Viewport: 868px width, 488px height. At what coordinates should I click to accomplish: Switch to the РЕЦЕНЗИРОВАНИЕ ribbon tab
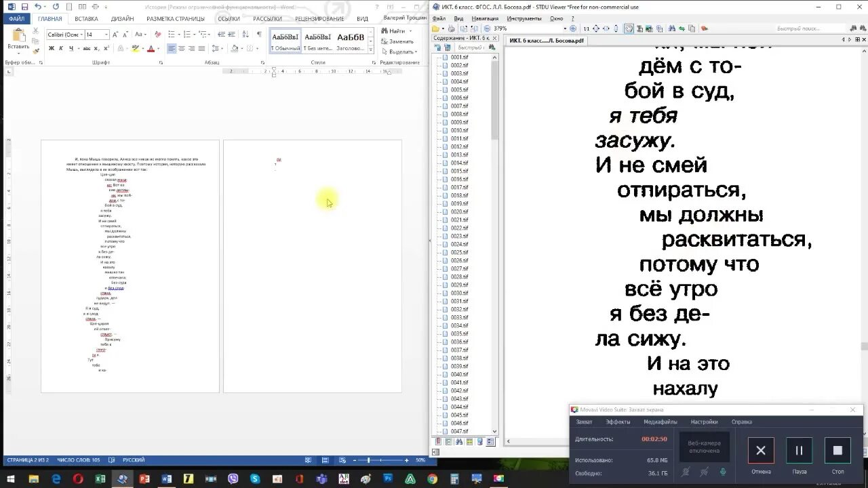319,19
